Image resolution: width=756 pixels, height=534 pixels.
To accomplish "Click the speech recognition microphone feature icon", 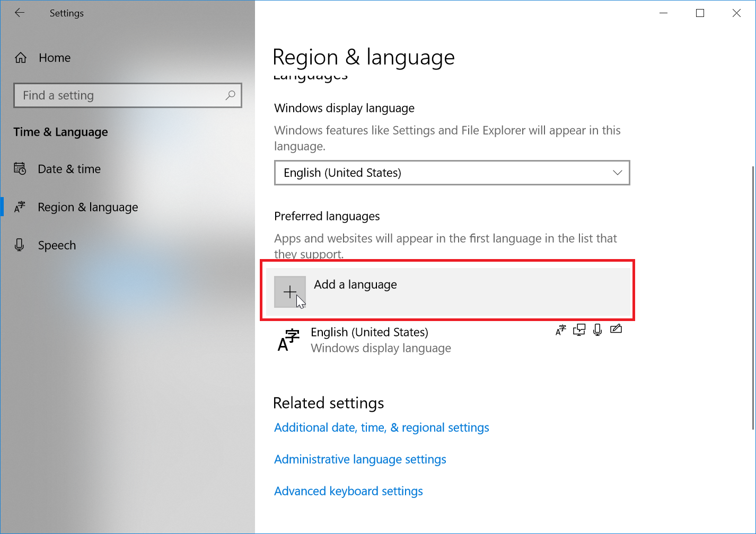I will point(597,330).
